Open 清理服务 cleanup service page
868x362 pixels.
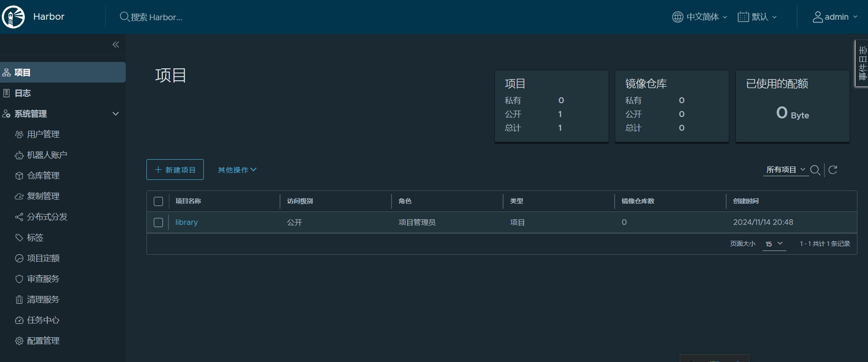pyautogui.click(x=43, y=300)
